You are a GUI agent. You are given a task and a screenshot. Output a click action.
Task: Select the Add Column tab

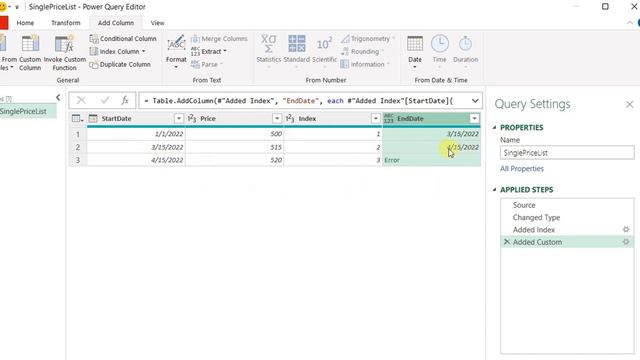tap(116, 23)
